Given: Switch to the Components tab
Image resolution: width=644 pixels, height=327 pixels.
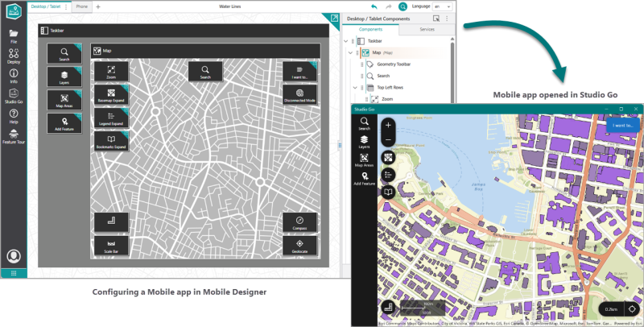Looking at the screenshot, I should point(370,30).
